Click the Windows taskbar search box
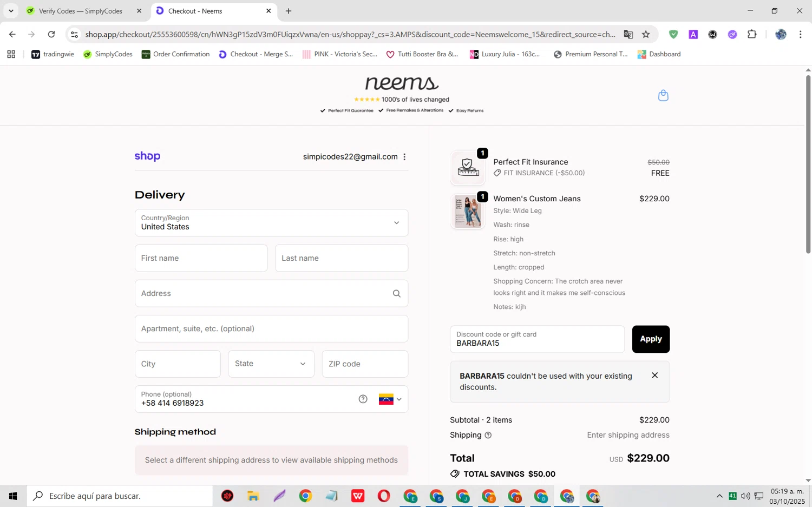This screenshot has width=812, height=507. point(120,496)
